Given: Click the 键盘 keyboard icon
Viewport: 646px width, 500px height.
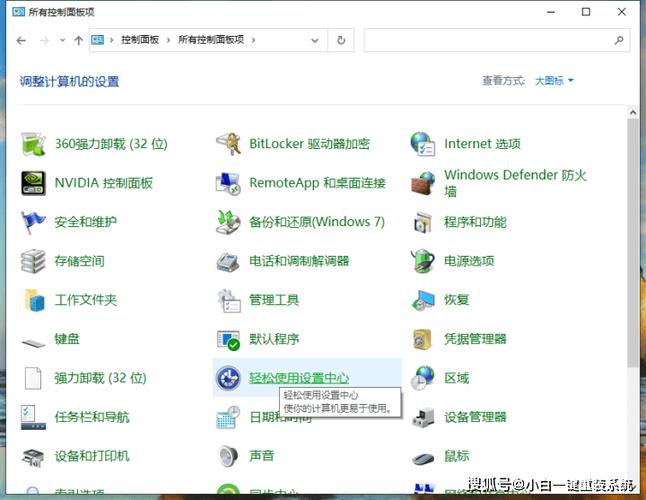Looking at the screenshot, I should tap(33, 341).
